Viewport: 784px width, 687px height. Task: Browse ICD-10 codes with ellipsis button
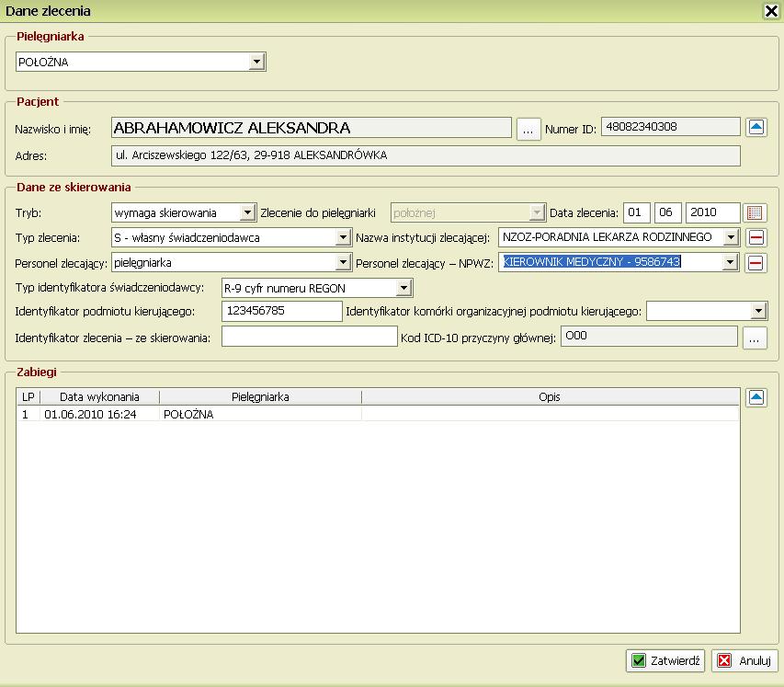(755, 338)
